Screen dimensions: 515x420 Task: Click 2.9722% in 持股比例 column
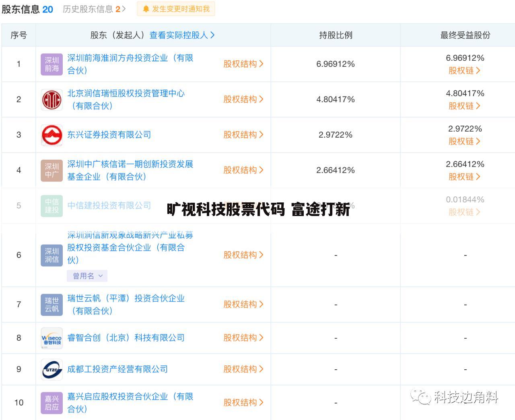(x=336, y=135)
